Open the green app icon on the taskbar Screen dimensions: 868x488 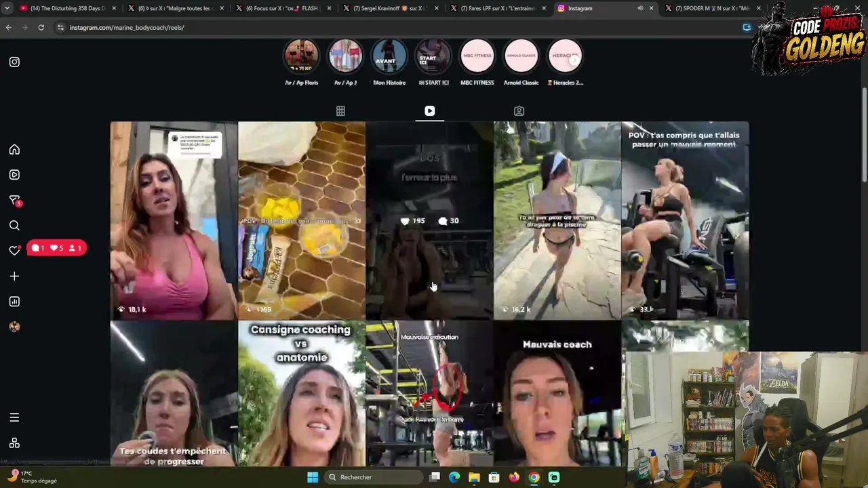click(554, 477)
